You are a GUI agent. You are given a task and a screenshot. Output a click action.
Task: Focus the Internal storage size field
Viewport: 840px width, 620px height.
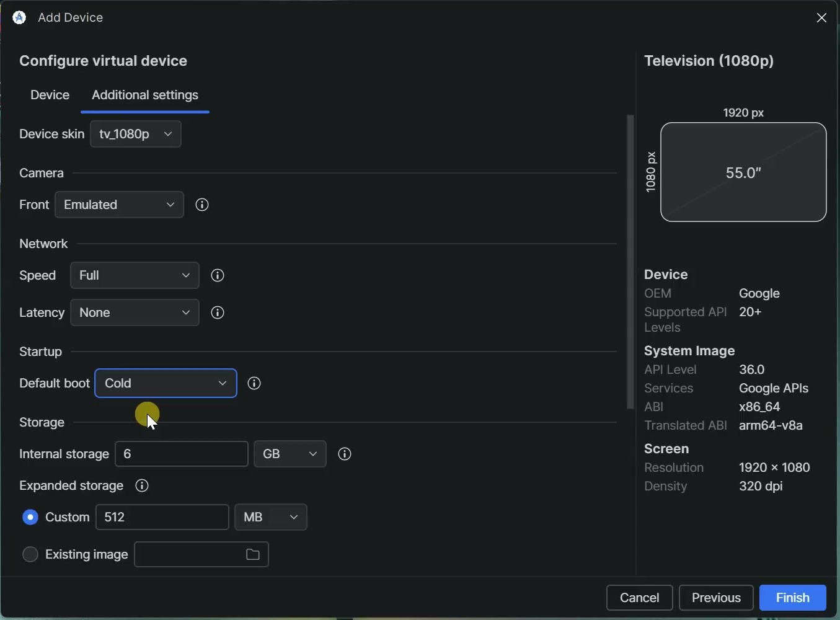coord(182,454)
